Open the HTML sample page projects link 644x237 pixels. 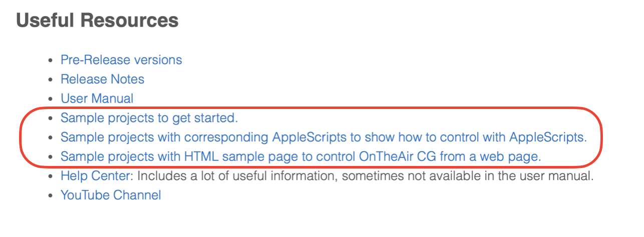click(301, 156)
